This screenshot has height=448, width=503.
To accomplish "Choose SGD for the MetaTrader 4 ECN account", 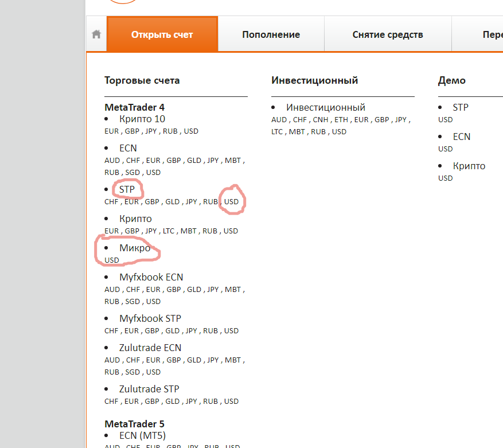I will [x=132, y=173].
